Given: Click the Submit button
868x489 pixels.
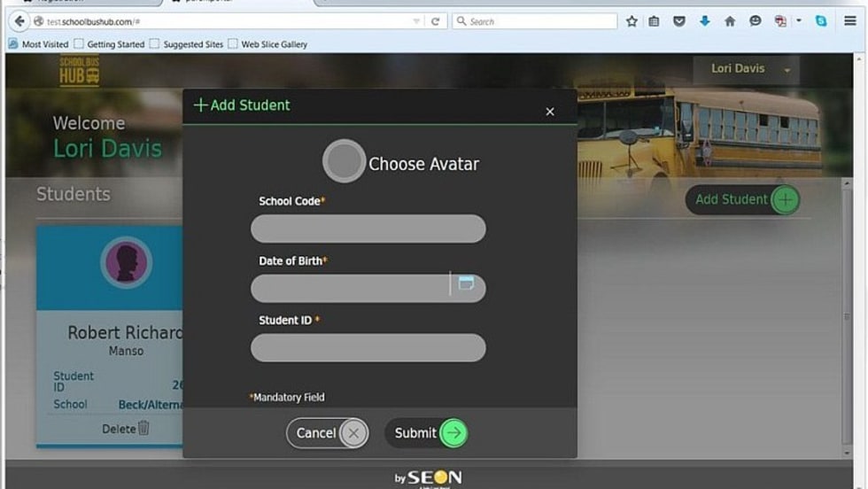Looking at the screenshot, I should coord(426,433).
